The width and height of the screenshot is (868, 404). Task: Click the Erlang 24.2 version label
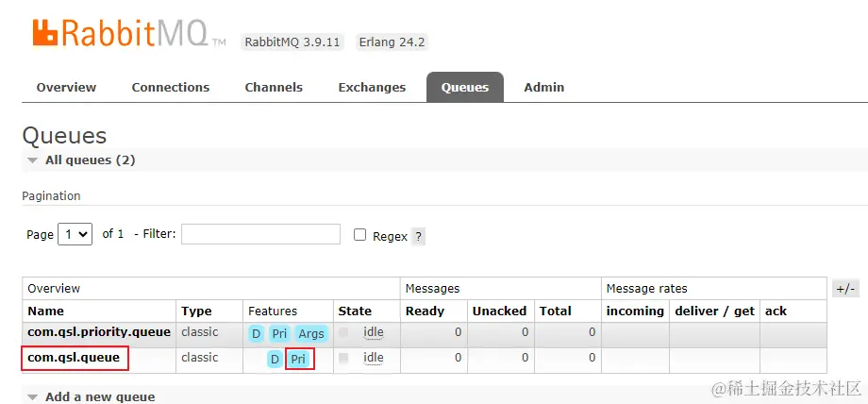click(x=392, y=42)
